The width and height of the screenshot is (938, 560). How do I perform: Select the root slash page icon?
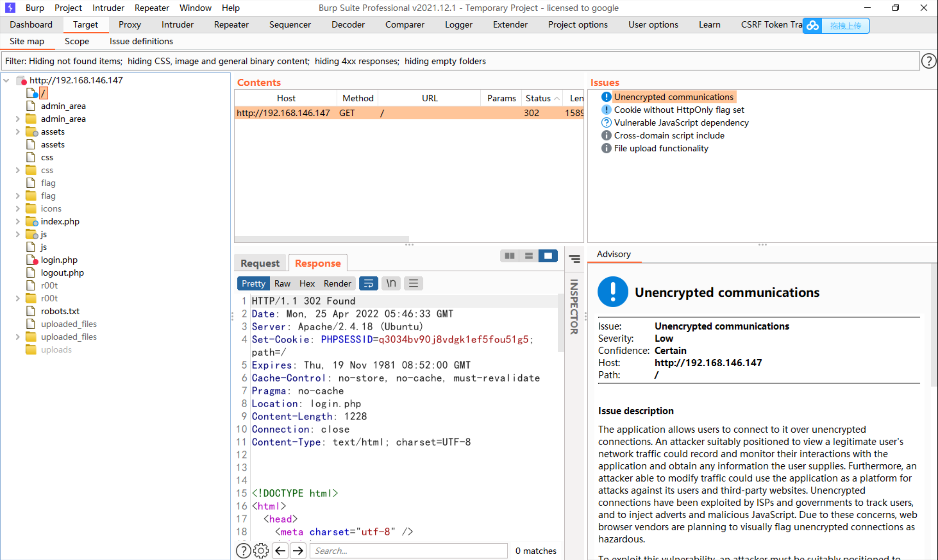[32, 93]
